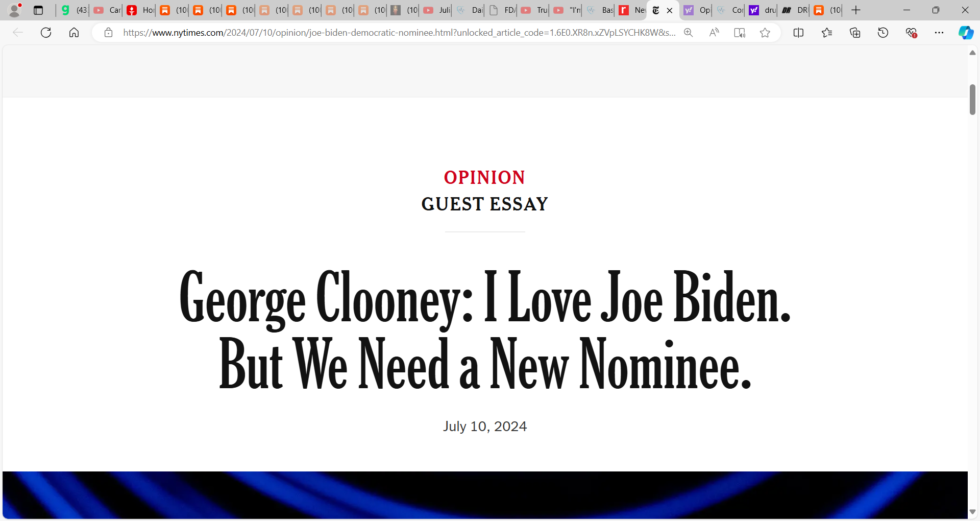This screenshot has height=521, width=980.
Task: Start Read Aloud for this article
Action: click(714, 33)
